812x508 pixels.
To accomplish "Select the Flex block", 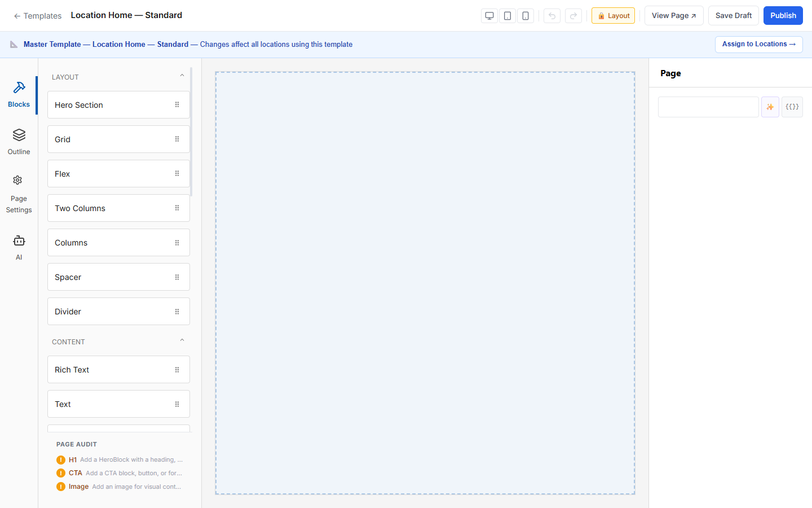I will coord(118,174).
